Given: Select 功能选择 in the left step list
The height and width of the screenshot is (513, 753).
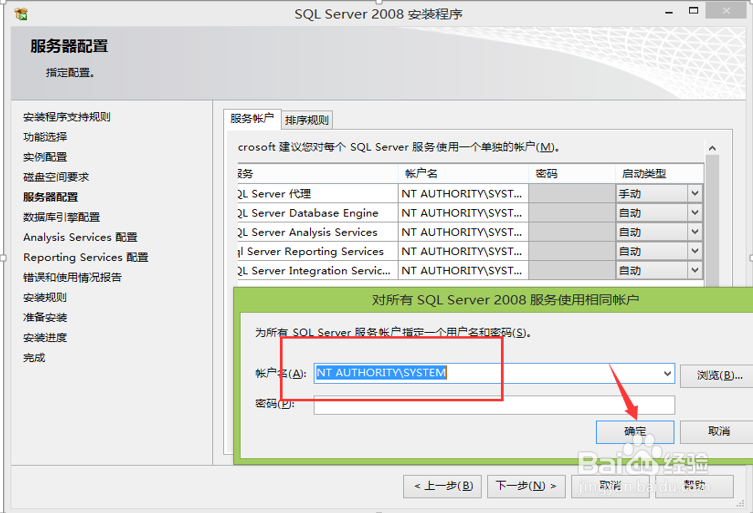Looking at the screenshot, I should 45,137.
